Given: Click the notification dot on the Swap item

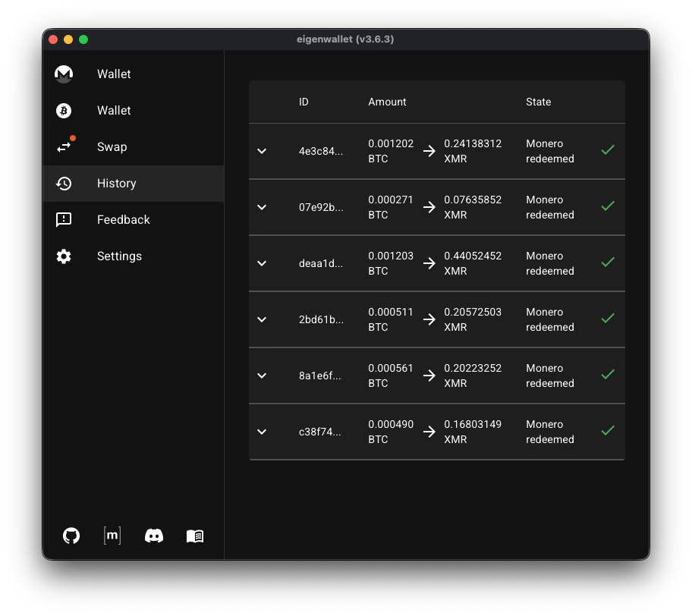Looking at the screenshot, I should pos(72,138).
